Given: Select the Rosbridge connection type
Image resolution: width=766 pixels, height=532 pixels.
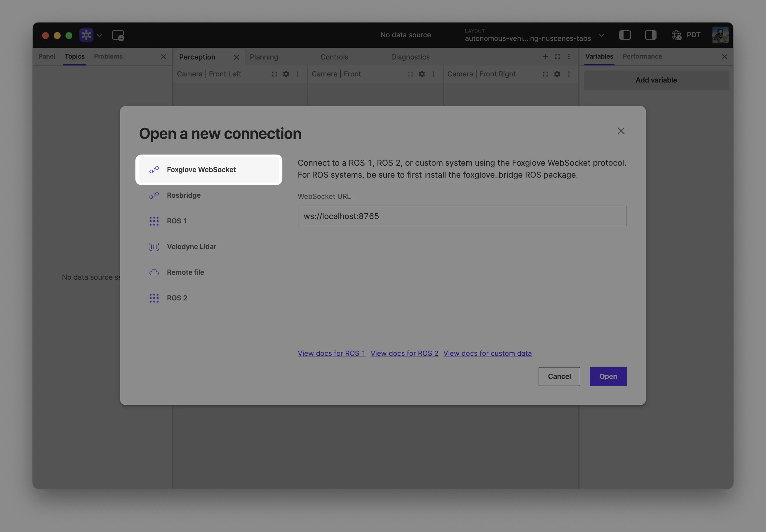Looking at the screenshot, I should tap(184, 195).
